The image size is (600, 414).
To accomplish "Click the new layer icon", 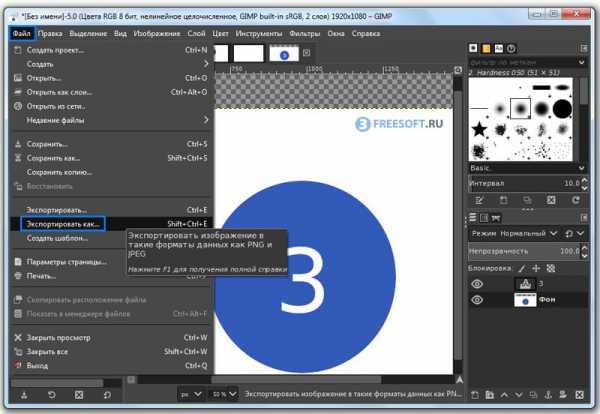I will [475, 394].
